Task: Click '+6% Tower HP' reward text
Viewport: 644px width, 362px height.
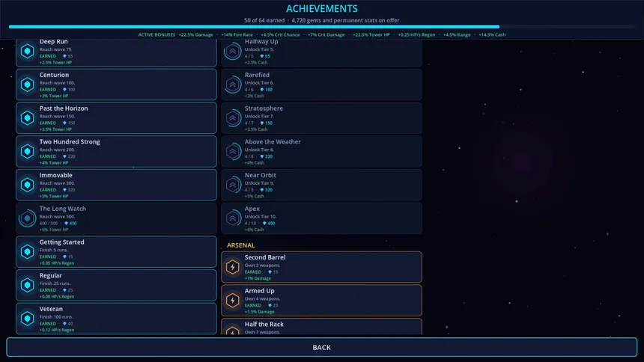Action: pos(54,230)
